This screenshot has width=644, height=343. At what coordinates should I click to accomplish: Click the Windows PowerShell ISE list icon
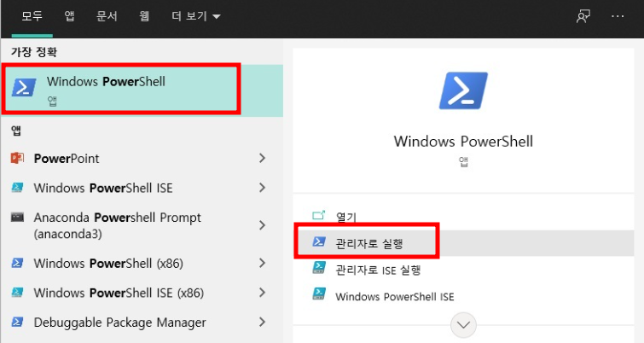(17, 188)
